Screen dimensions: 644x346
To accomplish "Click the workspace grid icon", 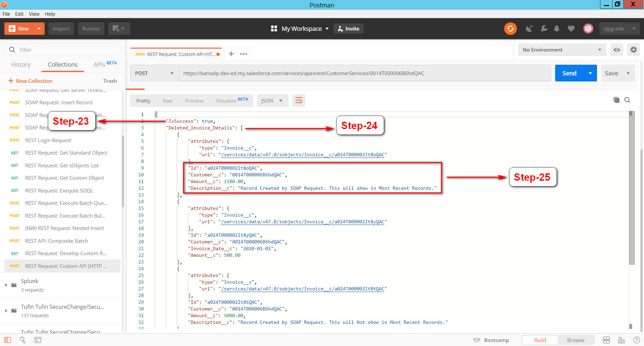I will tap(274, 29).
